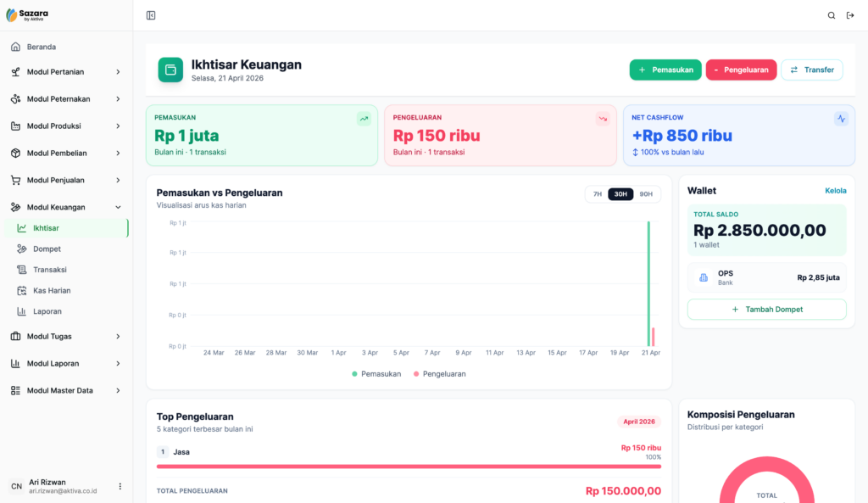Toggle Pemasukan legend series

tap(376, 374)
